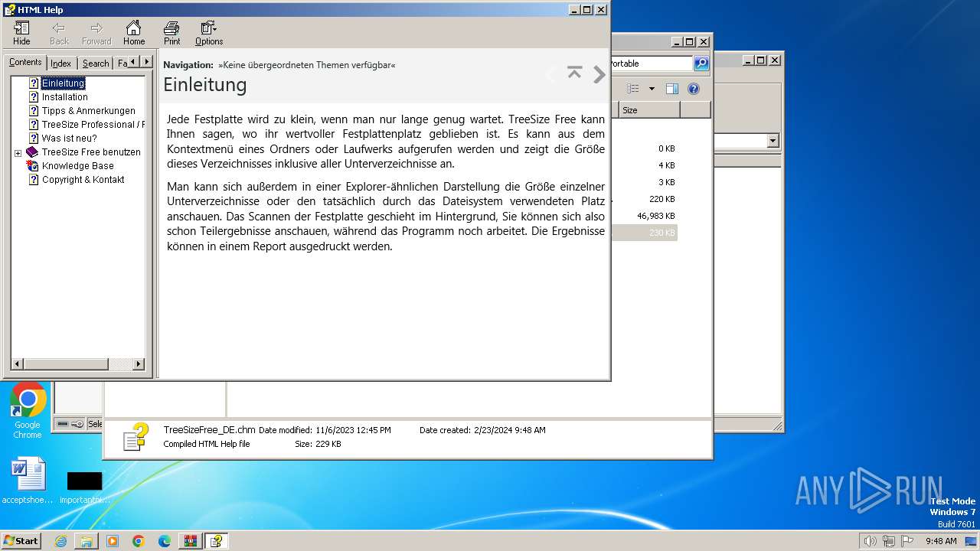Switch to the Index tab
Screen dimensions: 980x551
[x=61, y=64]
